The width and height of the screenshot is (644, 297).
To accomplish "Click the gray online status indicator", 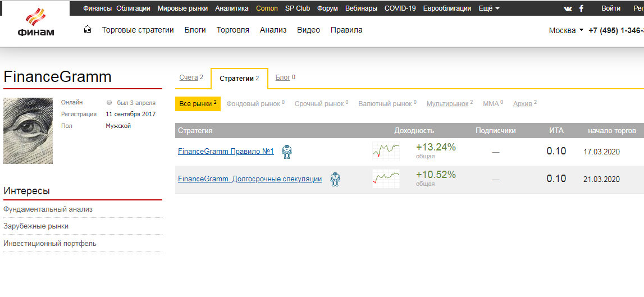I will coord(109,103).
